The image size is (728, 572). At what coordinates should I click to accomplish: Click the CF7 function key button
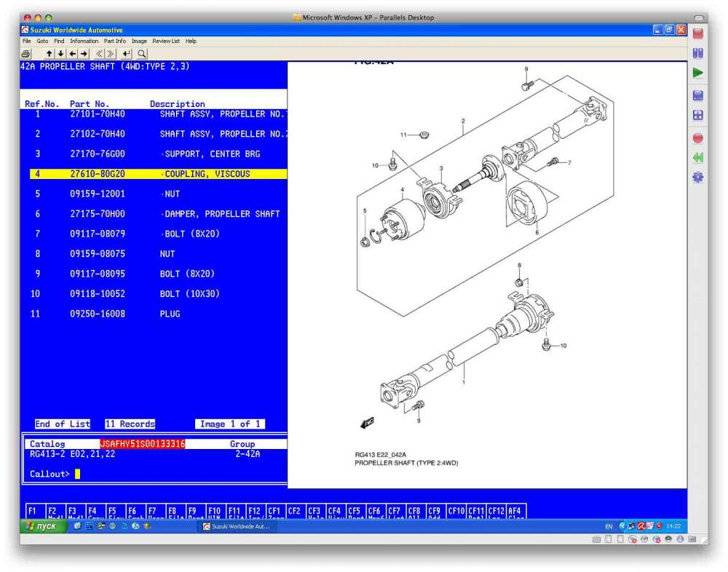395,511
